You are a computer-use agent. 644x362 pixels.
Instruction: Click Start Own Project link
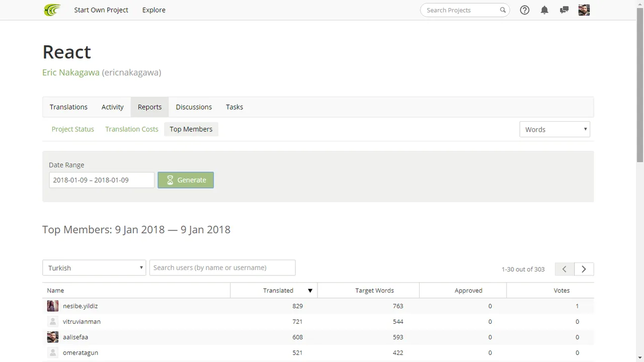(x=101, y=10)
